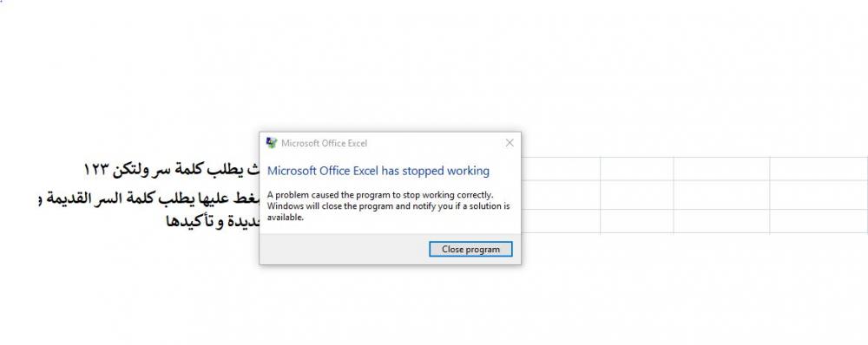Click the Arabic line containing 'كلمة السر القديمة'

click(149, 198)
